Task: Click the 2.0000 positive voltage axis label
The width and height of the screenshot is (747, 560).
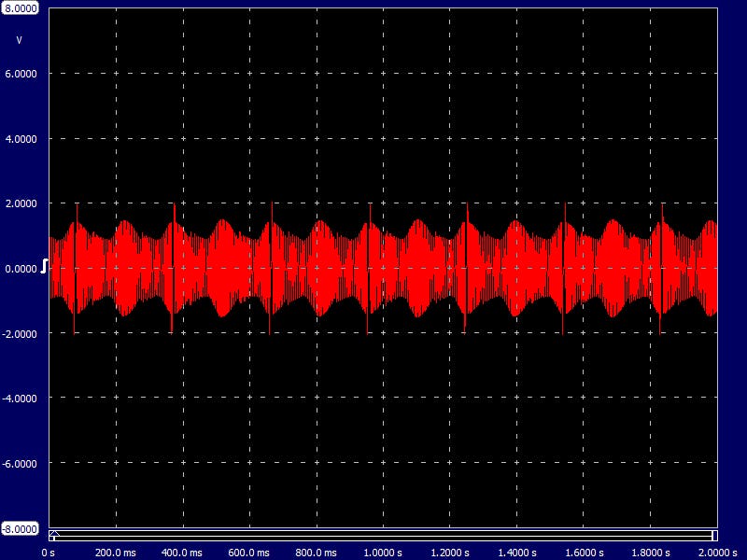Action: [22, 203]
